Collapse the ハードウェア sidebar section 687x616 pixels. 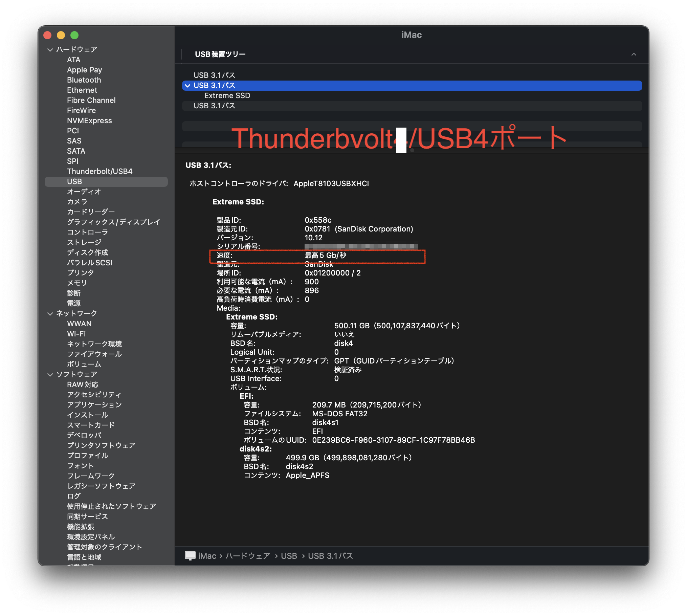tap(50, 50)
